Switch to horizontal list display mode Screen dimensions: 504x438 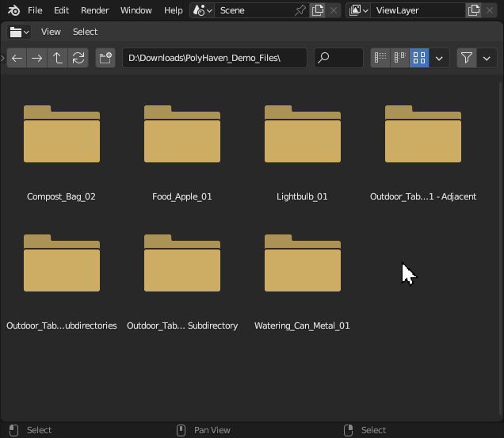coord(399,58)
